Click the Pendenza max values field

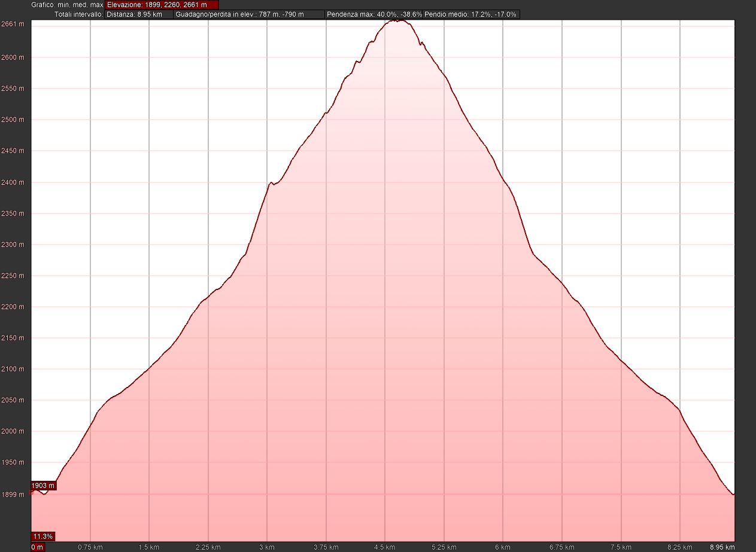[x=374, y=14]
